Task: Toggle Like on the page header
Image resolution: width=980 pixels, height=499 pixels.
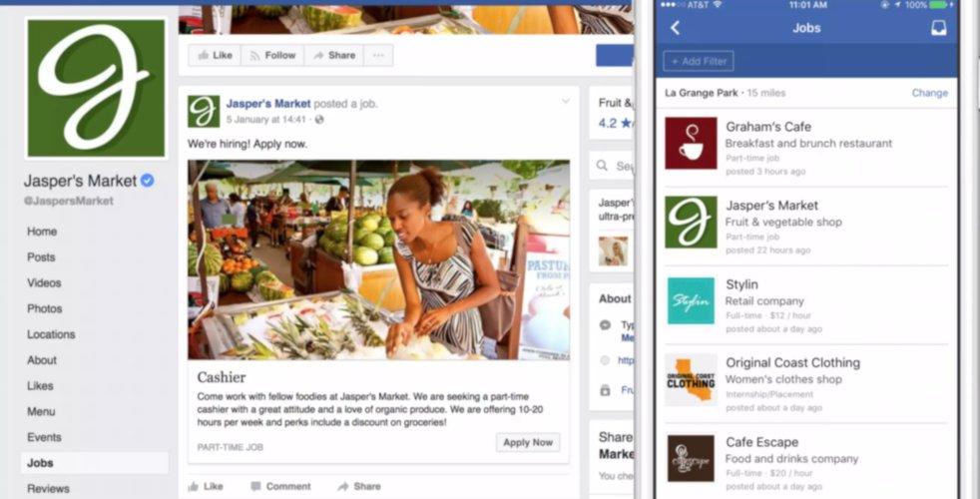Action: click(x=215, y=55)
